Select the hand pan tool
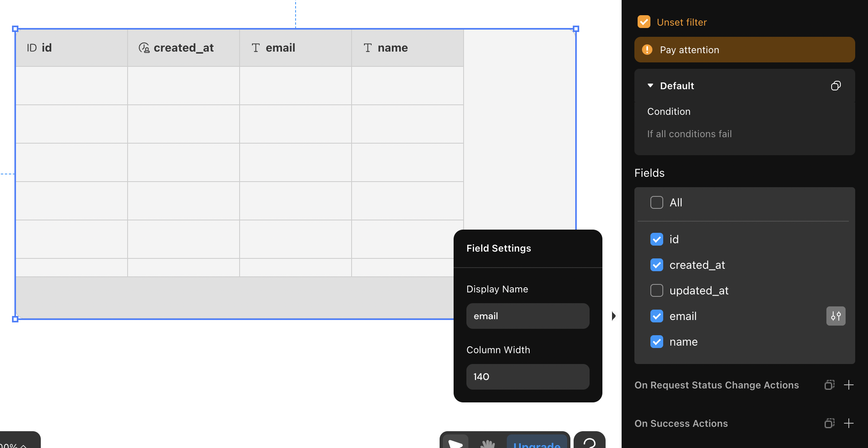Image resolution: width=868 pixels, height=448 pixels. [488, 443]
